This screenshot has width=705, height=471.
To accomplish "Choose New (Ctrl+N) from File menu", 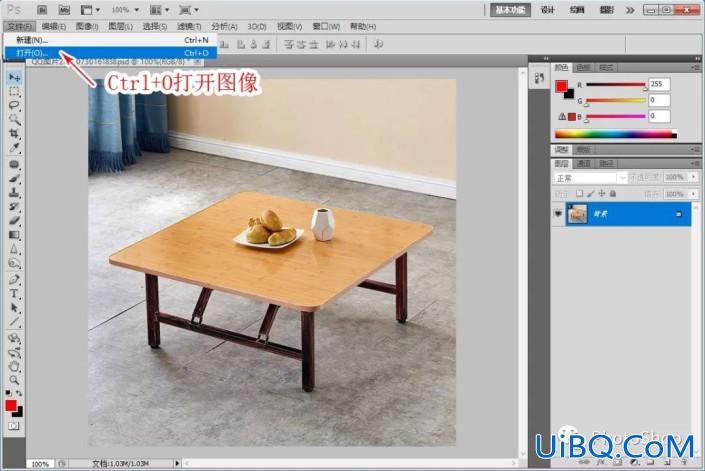I will (110, 40).
